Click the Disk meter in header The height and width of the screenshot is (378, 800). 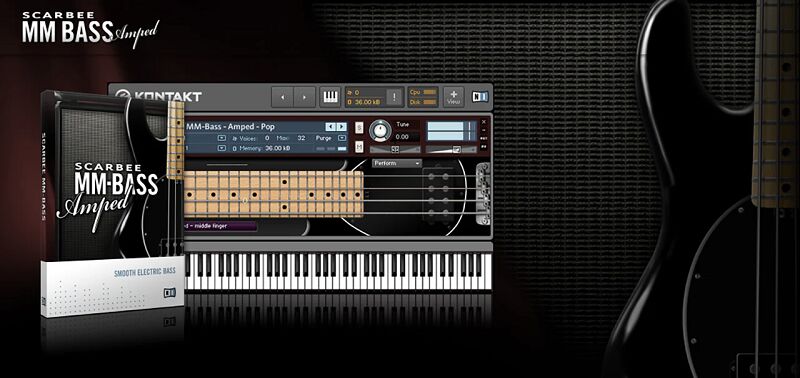[x=423, y=102]
